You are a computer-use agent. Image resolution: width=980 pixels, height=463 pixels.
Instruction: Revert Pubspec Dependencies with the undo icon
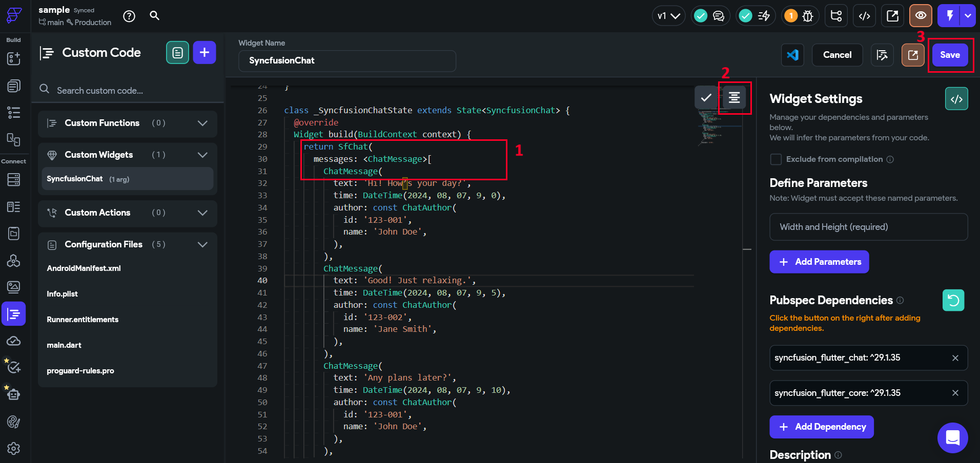[x=953, y=300]
